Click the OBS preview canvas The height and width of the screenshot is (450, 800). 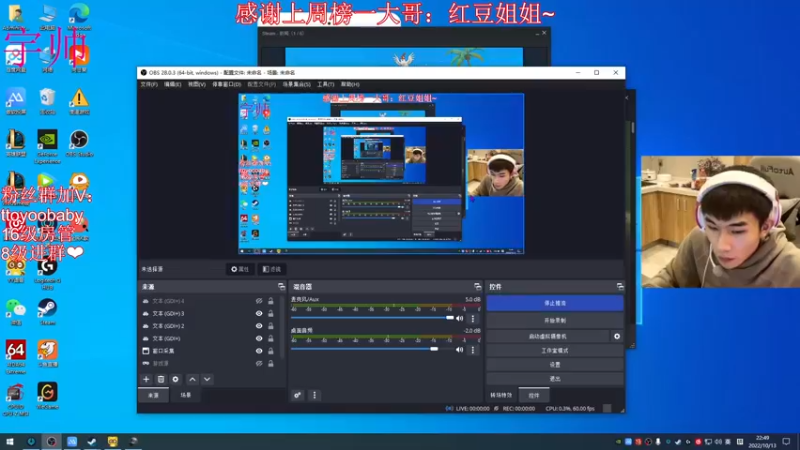pyautogui.click(x=381, y=173)
